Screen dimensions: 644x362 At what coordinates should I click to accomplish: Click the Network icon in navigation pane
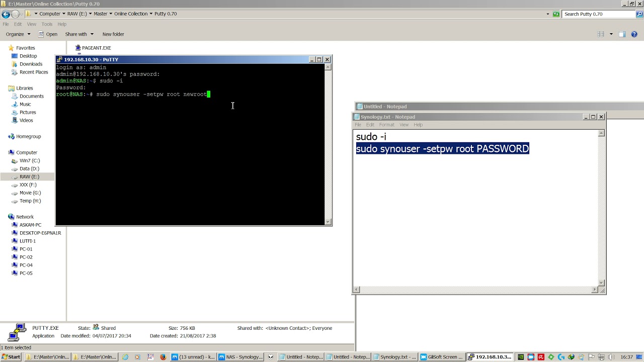[x=11, y=217]
